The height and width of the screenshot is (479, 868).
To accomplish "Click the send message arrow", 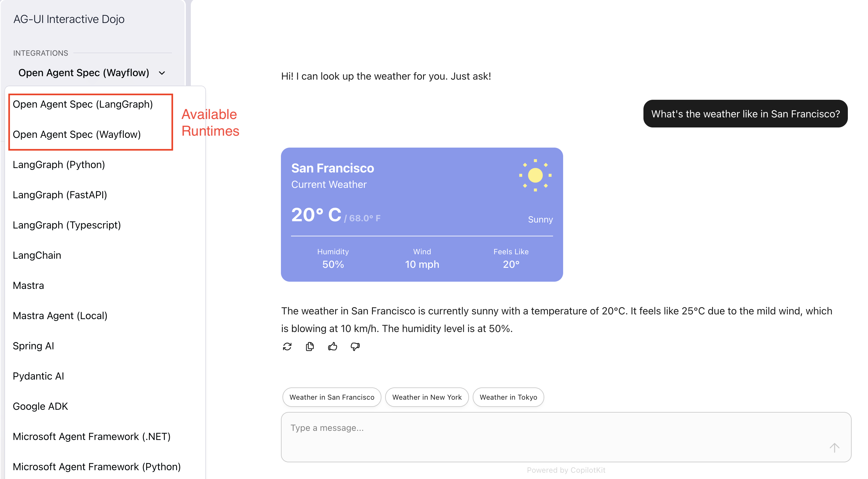I will click(x=834, y=448).
